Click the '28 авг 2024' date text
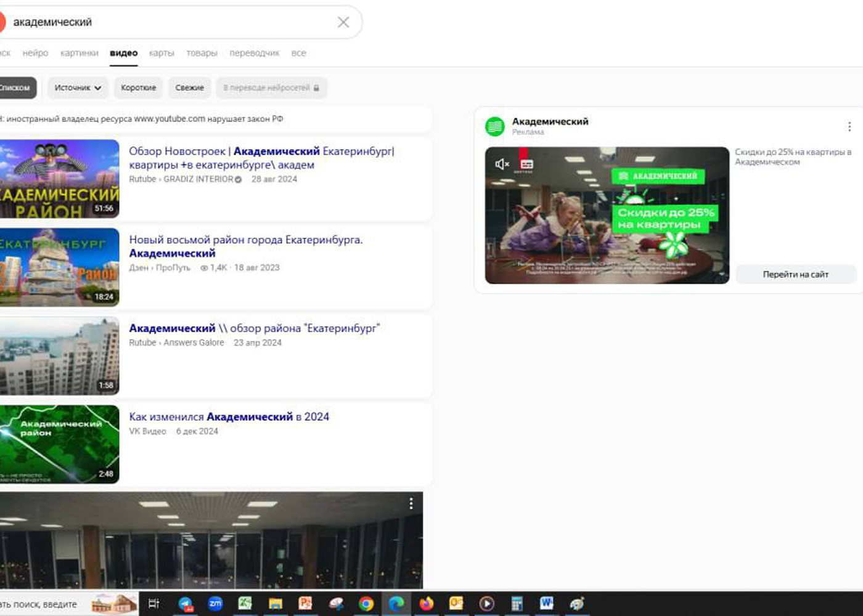863x616 pixels. click(274, 179)
